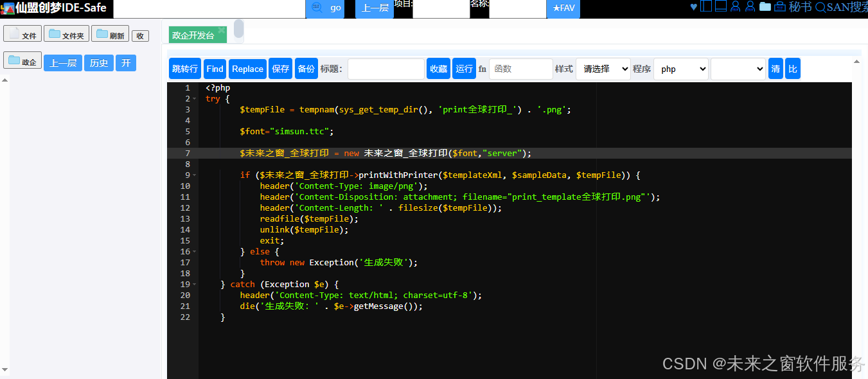868x379 pixels.
Task: Click the 开 button in file panel
Action: pyautogui.click(x=126, y=62)
